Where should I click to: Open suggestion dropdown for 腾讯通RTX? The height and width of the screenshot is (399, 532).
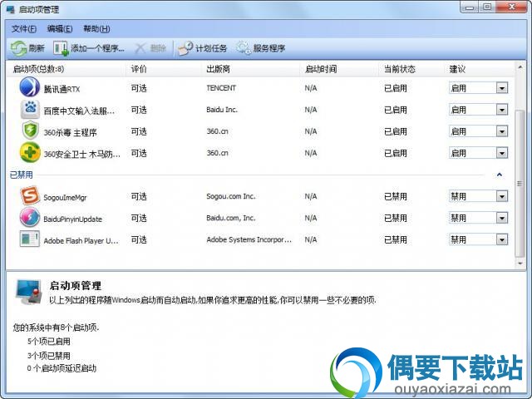click(502, 88)
